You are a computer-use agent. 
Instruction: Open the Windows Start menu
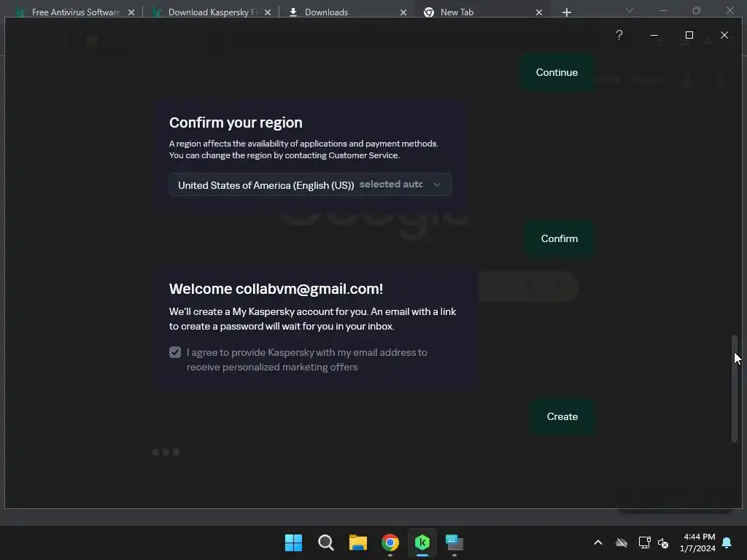pyautogui.click(x=293, y=542)
